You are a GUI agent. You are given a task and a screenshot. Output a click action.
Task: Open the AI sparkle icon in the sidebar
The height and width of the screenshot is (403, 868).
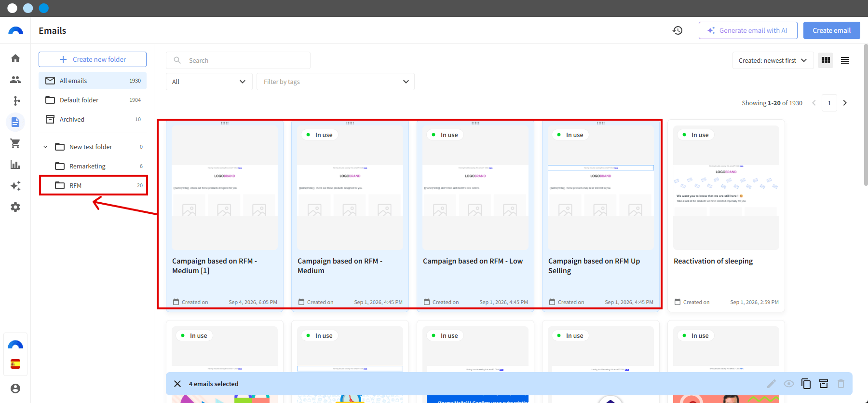(15, 186)
